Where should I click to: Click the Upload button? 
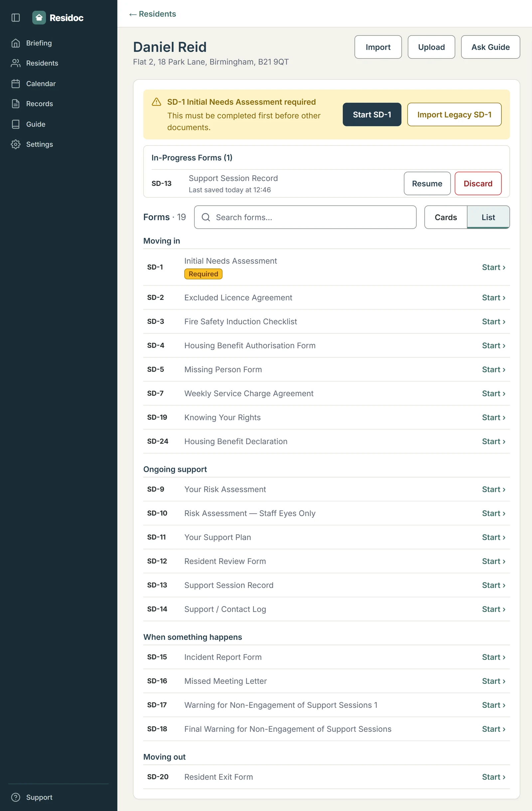(431, 47)
